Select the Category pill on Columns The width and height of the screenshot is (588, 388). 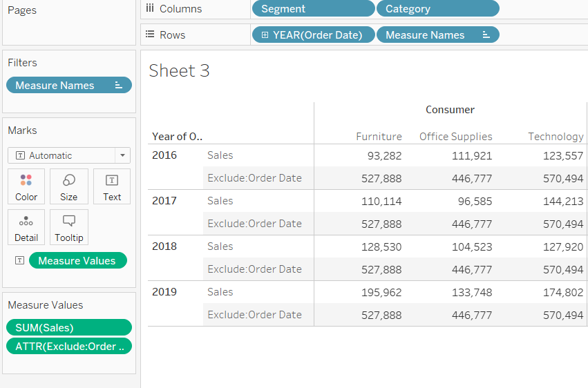(437, 8)
